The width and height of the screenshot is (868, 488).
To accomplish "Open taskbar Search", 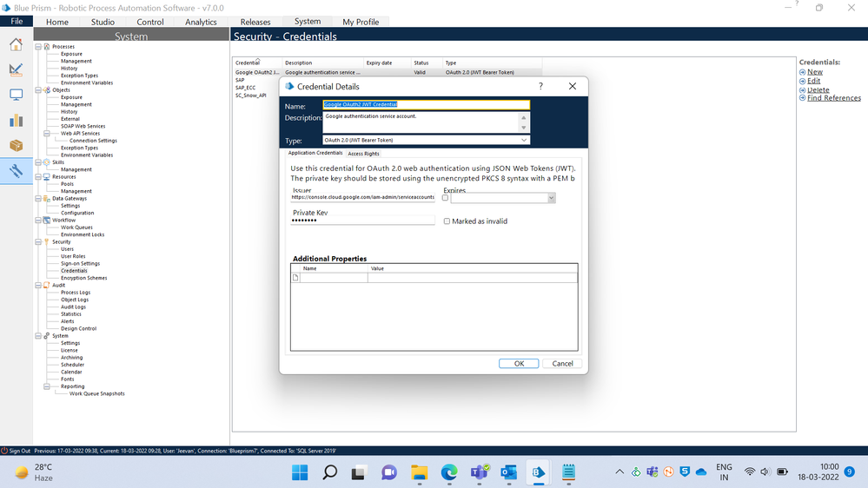I will [330, 472].
